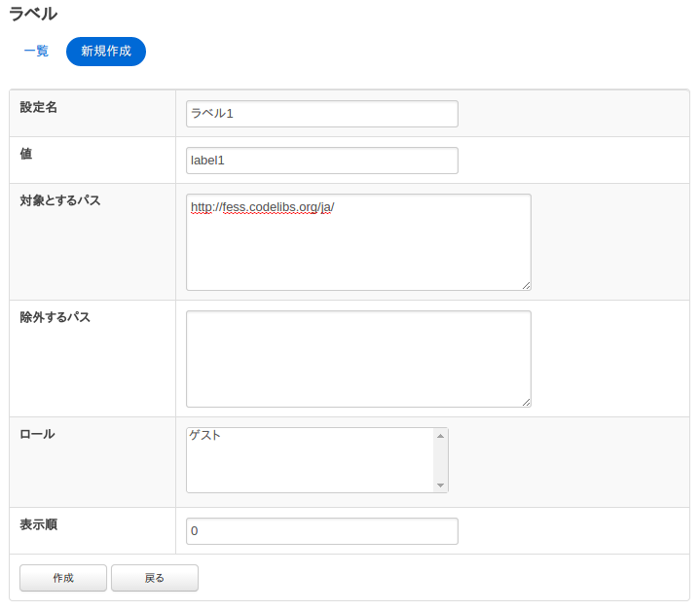Click the 表示順 row label
The image size is (700, 611).
[x=39, y=524]
